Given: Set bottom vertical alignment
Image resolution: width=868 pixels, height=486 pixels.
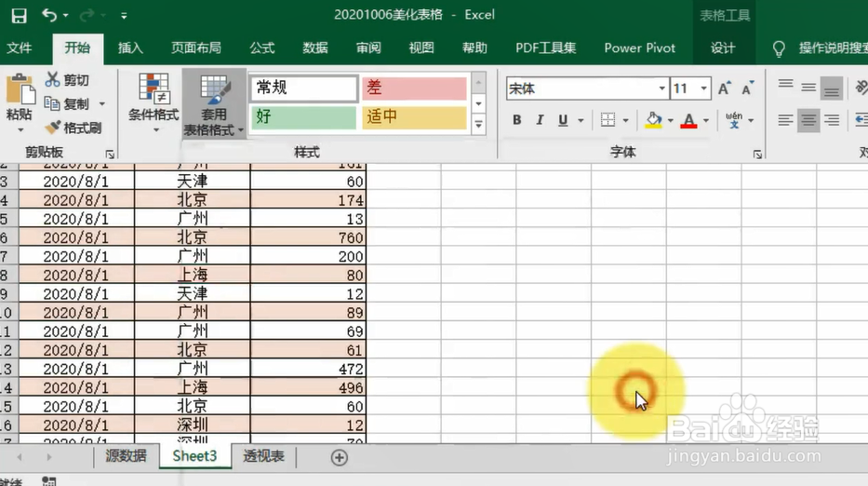Looking at the screenshot, I should click(x=832, y=88).
